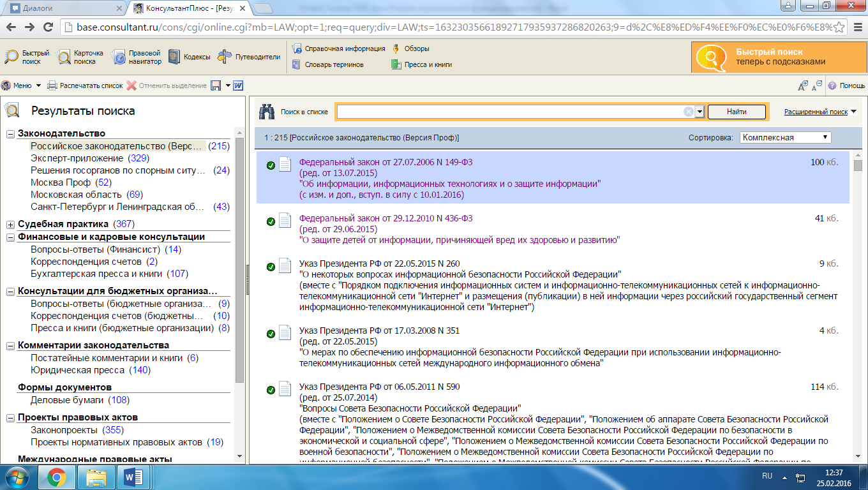Image resolution: width=868 pixels, height=490 pixels.
Task: Click document icon of Федеральный закон 436-ФЗ
Action: [x=285, y=221]
